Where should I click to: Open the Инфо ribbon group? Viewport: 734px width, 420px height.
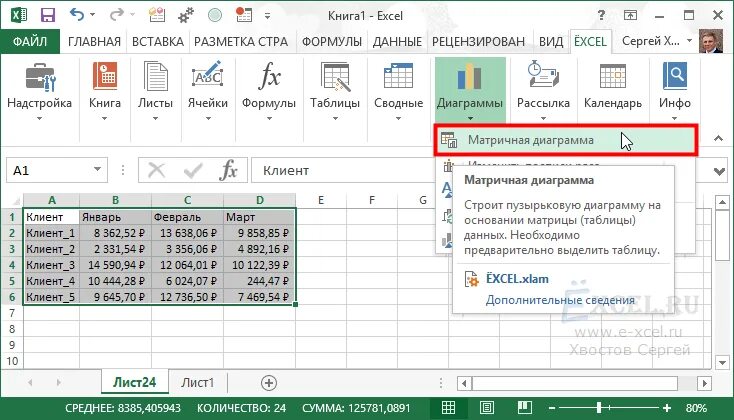click(x=675, y=91)
